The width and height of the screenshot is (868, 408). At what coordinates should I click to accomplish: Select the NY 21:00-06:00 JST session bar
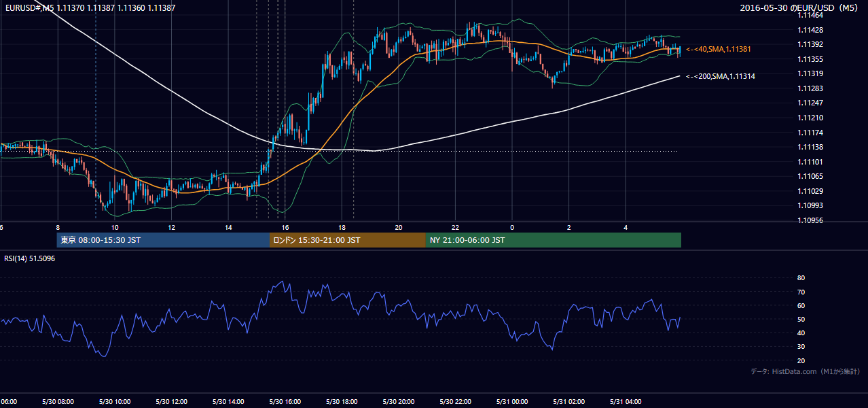(554, 240)
